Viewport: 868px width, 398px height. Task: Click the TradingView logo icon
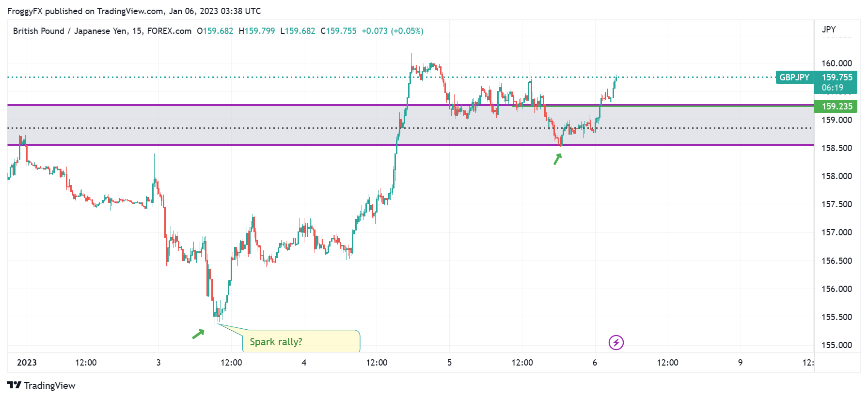point(15,385)
